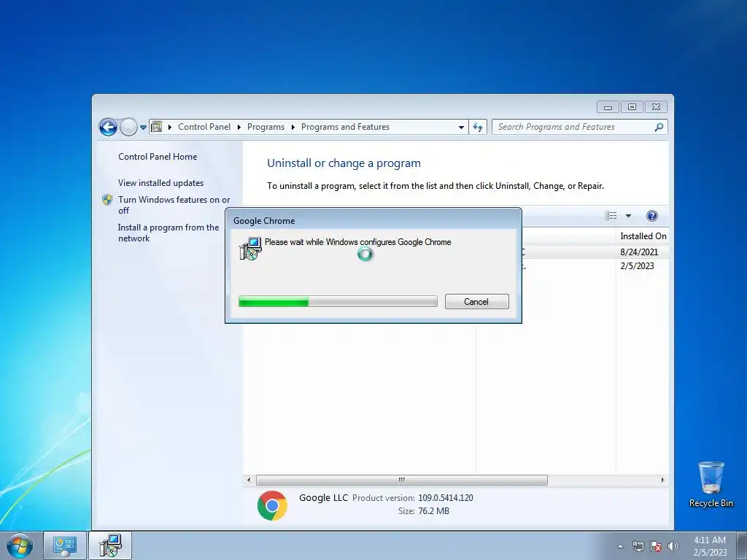Viewport: 747px width, 560px height.
Task: Expand the arrow after Programs breadcrumb
Action: [293, 127]
